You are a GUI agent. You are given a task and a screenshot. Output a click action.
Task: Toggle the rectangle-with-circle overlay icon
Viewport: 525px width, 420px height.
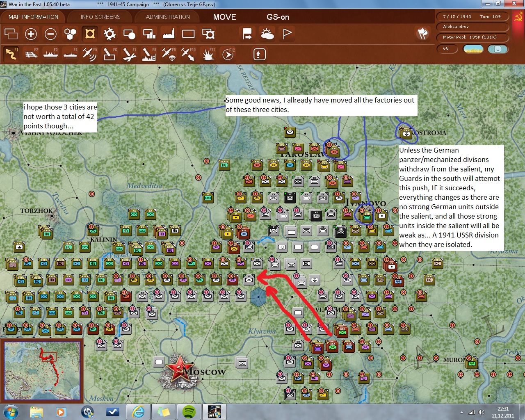click(129, 34)
